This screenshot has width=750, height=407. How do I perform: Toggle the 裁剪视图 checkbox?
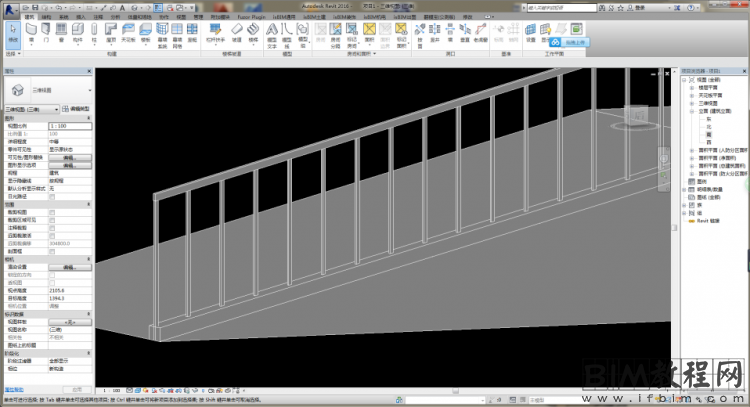[52, 212]
